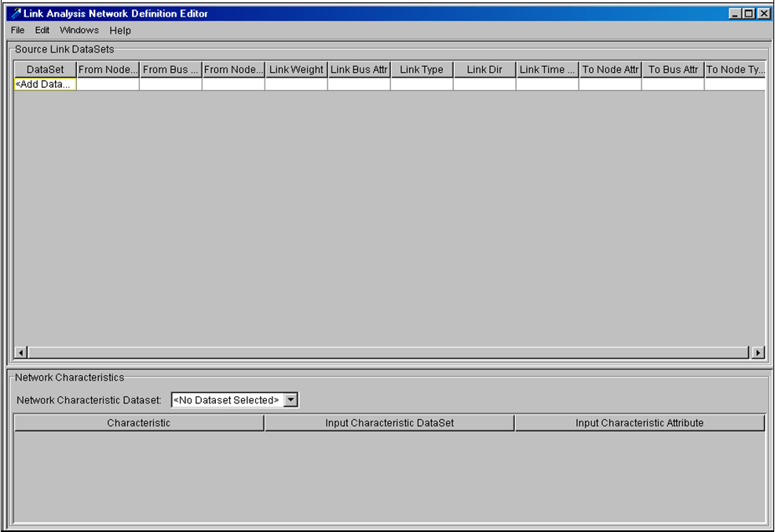Viewport: 775px width, 532px height.
Task: Select the Add Data cell to add a dataset
Action: (43, 83)
